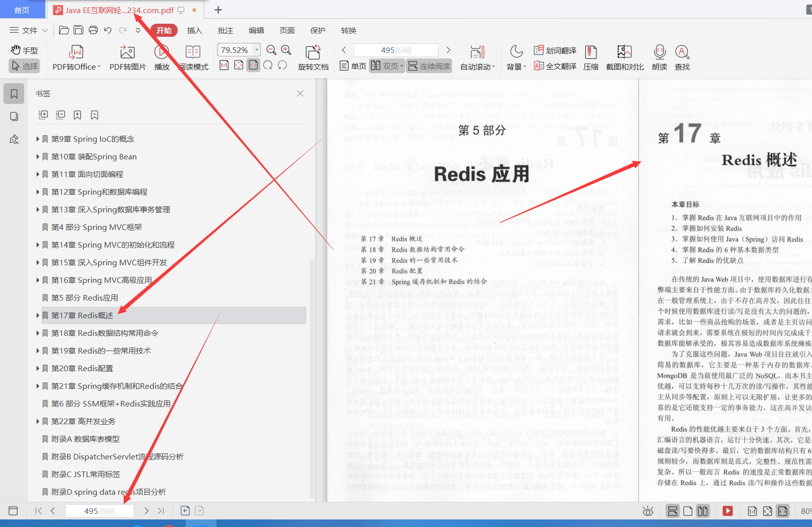Start the 播放 slideshow
Image resolution: width=812 pixels, height=527 pixels.
[161, 58]
